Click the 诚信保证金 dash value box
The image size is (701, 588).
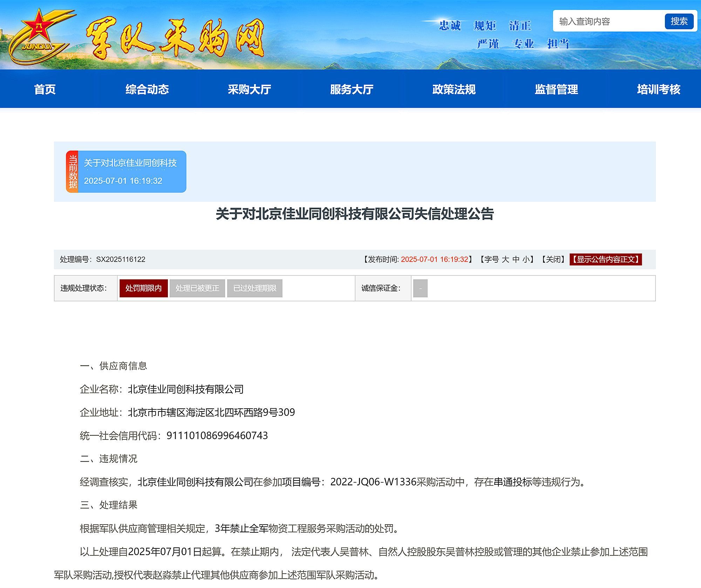coord(420,288)
